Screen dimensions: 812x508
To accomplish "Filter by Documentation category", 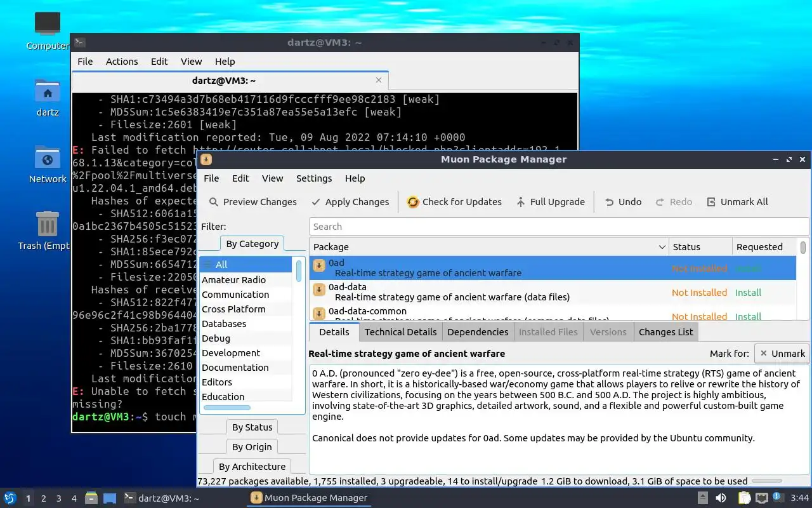I will [246, 368].
